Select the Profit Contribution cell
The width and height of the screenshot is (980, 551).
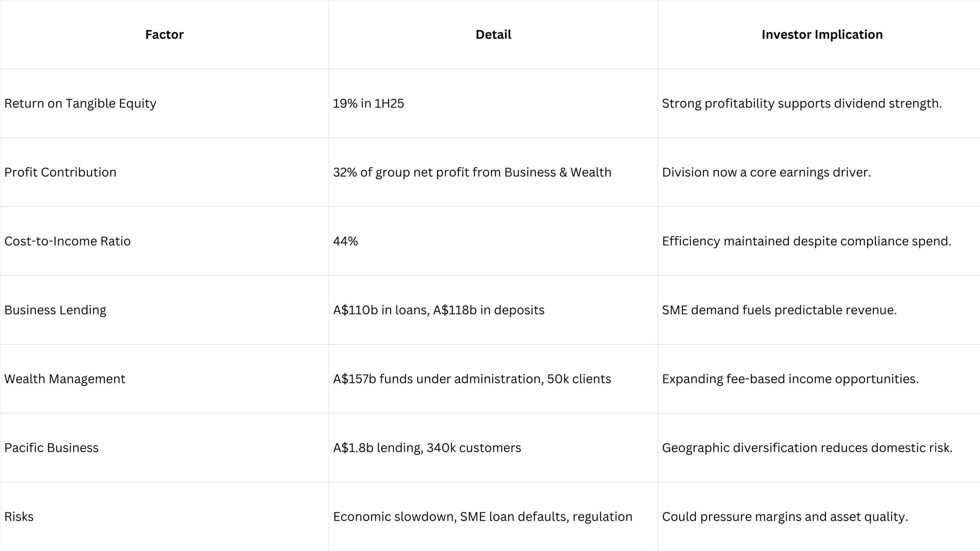60,172
